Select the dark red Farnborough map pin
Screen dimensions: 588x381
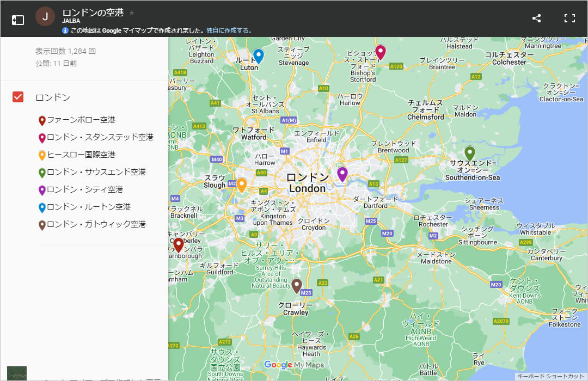click(x=179, y=244)
